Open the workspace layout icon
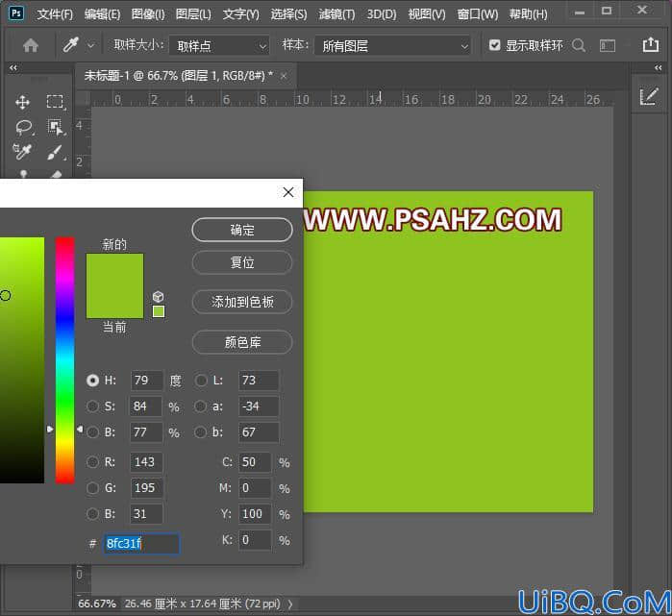672x616 pixels. [x=608, y=45]
